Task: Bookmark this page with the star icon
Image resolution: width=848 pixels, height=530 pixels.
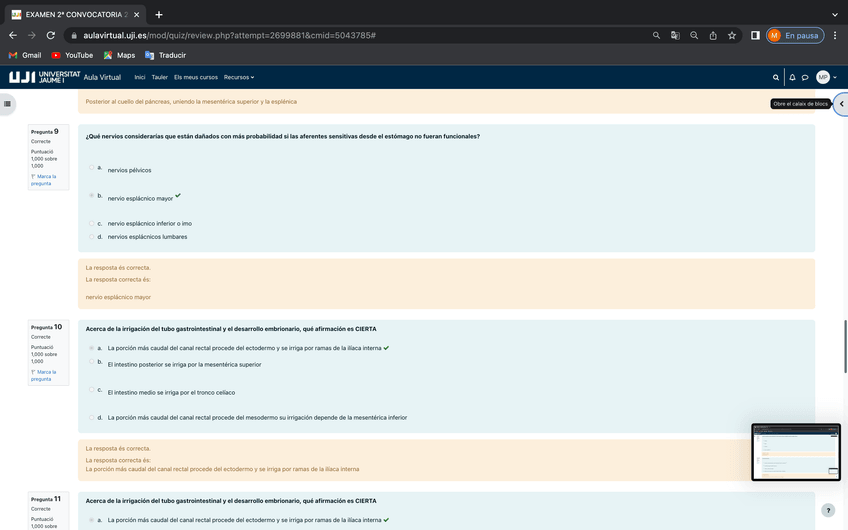Action: coord(732,35)
